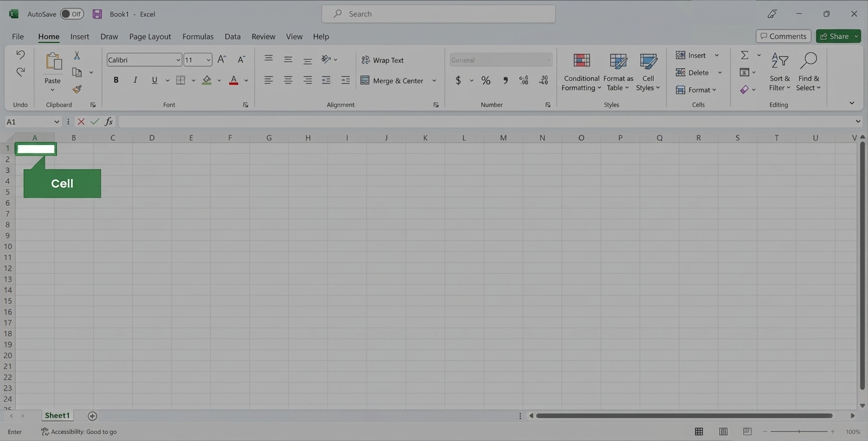Image resolution: width=868 pixels, height=441 pixels.
Task: Increase indent
Action: [x=346, y=80]
